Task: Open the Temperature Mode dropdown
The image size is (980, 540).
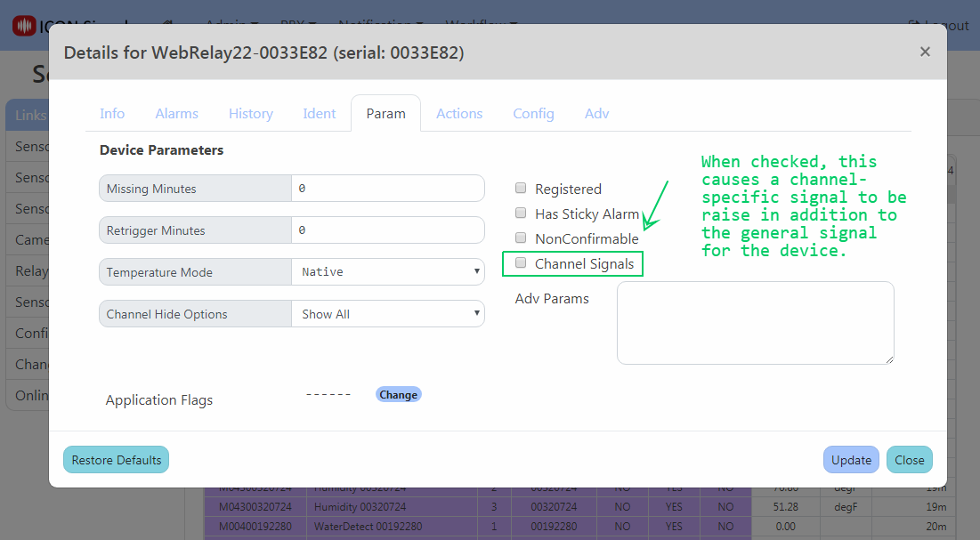Action: coord(387,272)
